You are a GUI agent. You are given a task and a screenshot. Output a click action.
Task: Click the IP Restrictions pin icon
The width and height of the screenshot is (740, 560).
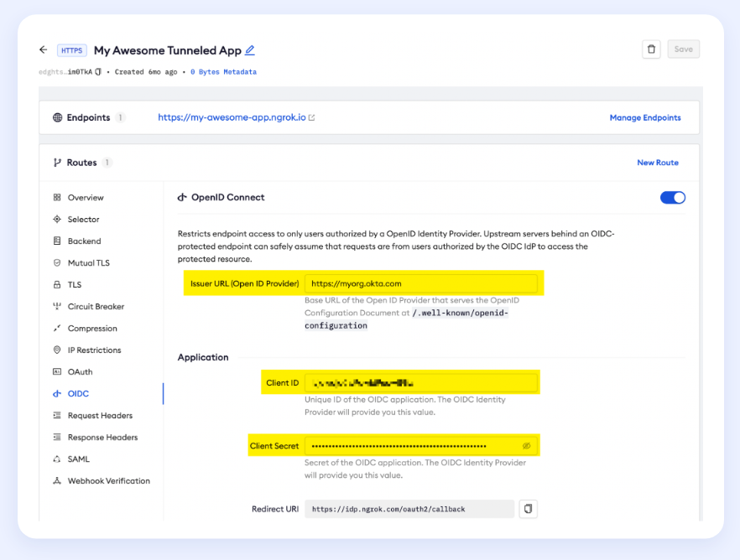(57, 350)
